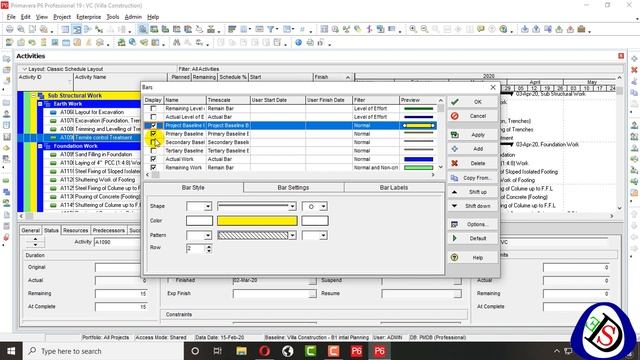Viewport: 640px width, 360px height.
Task: Uncheck display for Actual Work bar
Action: point(153,159)
